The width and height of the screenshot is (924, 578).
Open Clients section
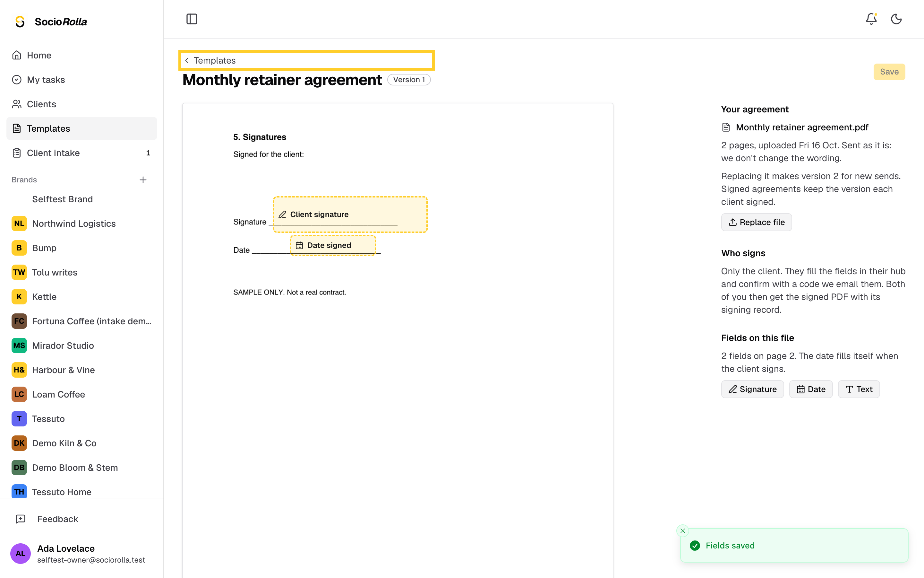pyautogui.click(x=82, y=104)
